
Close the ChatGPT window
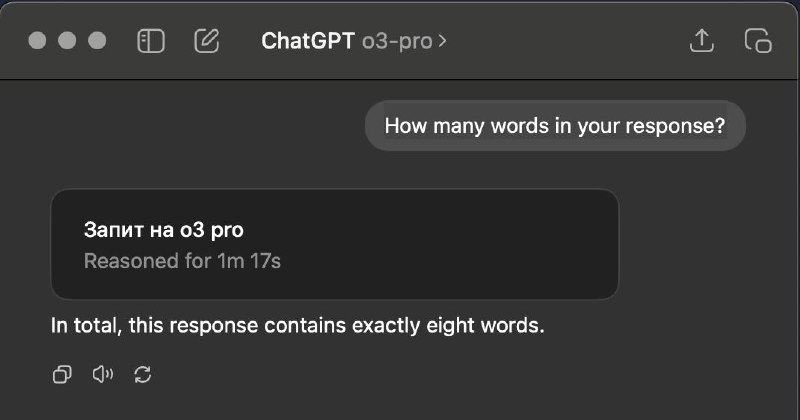pos(37,40)
